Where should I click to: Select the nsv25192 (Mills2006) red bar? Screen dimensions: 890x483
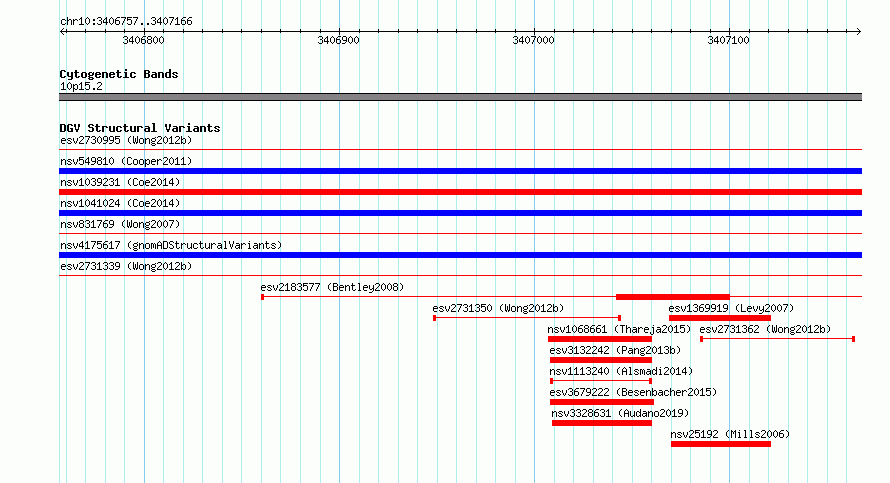click(x=721, y=444)
